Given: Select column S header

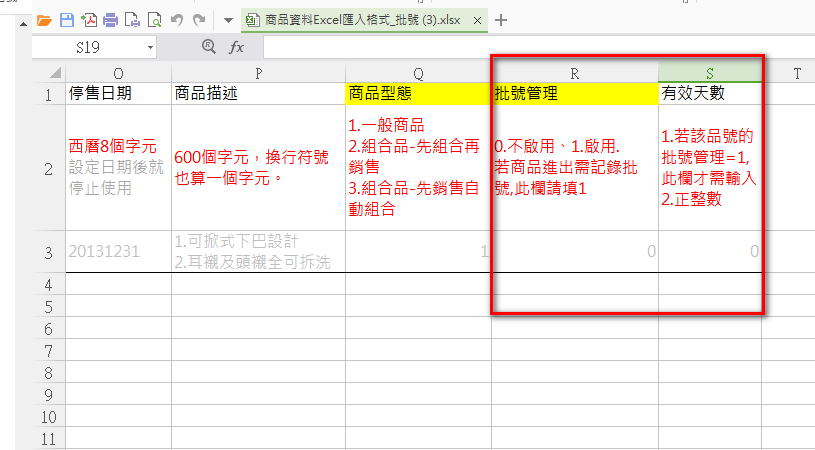Looking at the screenshot, I should point(710,73).
